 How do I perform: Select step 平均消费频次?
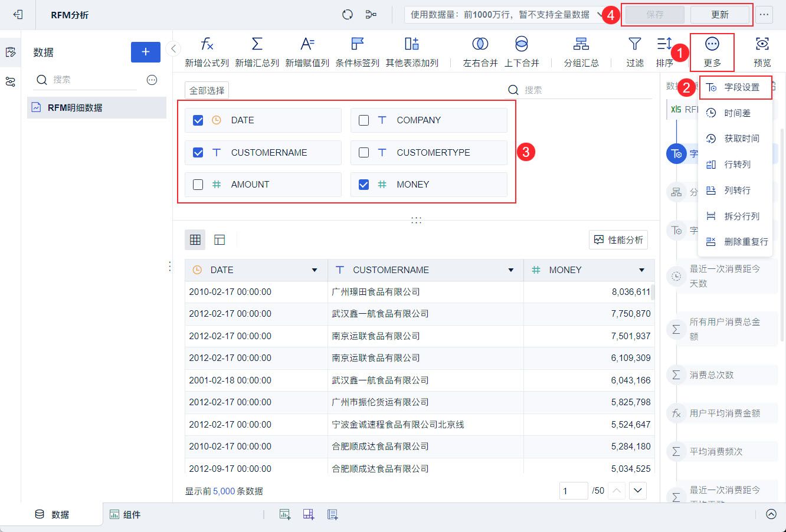point(723,452)
